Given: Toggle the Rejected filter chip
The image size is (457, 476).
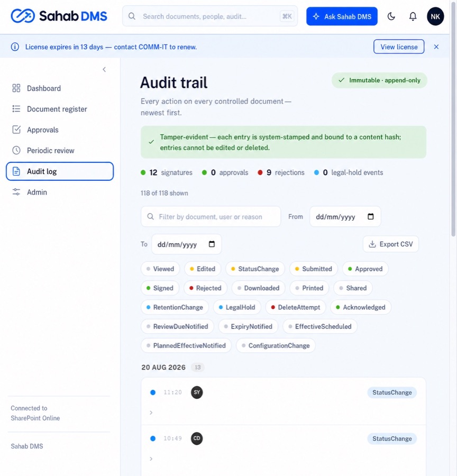Looking at the screenshot, I should click(205, 288).
